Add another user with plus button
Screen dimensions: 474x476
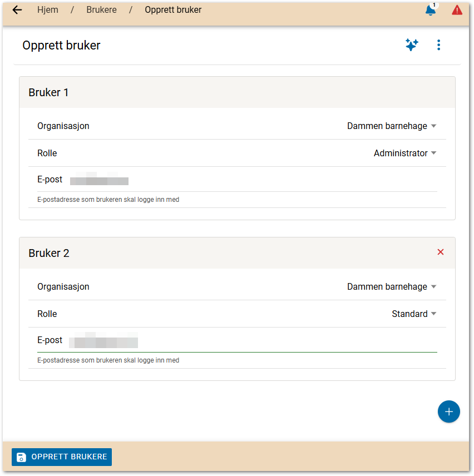(x=448, y=411)
